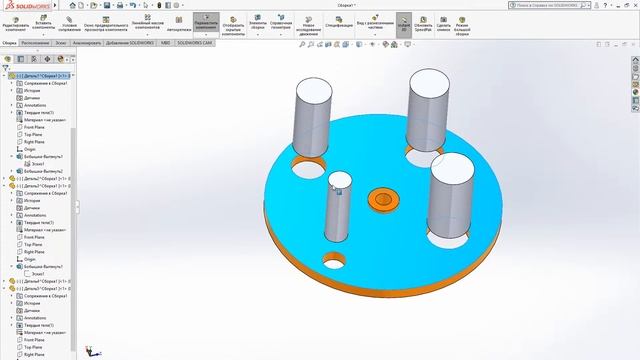The height and width of the screenshot is (360, 640).
Task: Switch to the Эскиз tab
Action: click(61, 43)
